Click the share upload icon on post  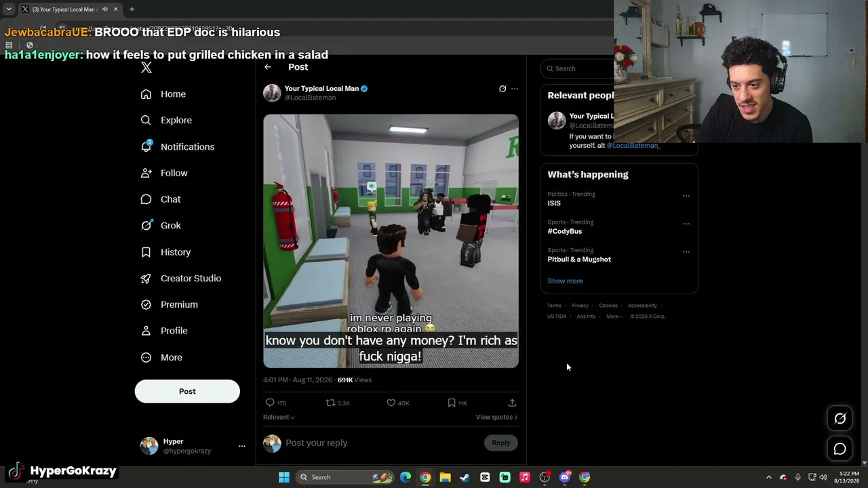coord(512,403)
